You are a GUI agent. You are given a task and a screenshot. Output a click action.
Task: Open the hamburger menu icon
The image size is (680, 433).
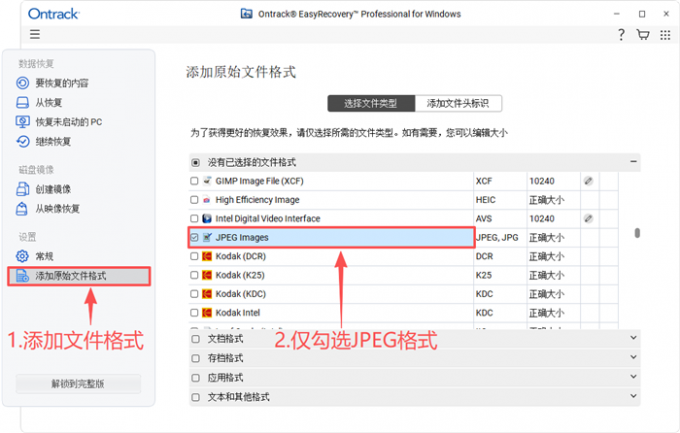pyautogui.click(x=35, y=34)
